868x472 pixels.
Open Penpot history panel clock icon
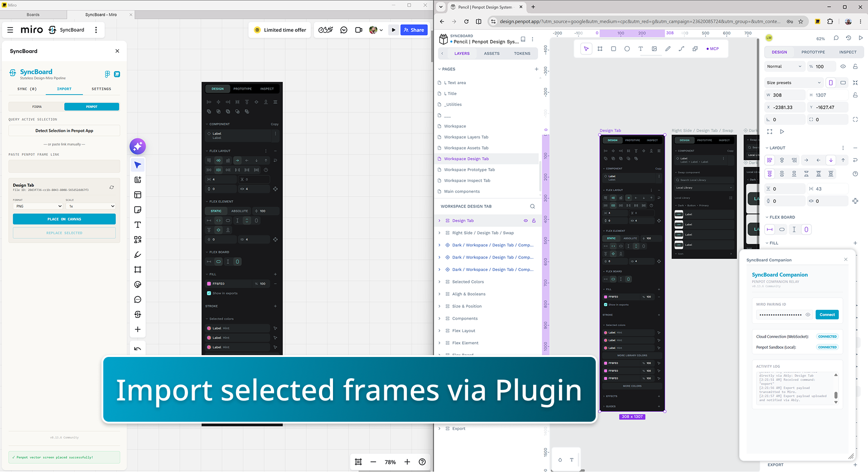849,38
